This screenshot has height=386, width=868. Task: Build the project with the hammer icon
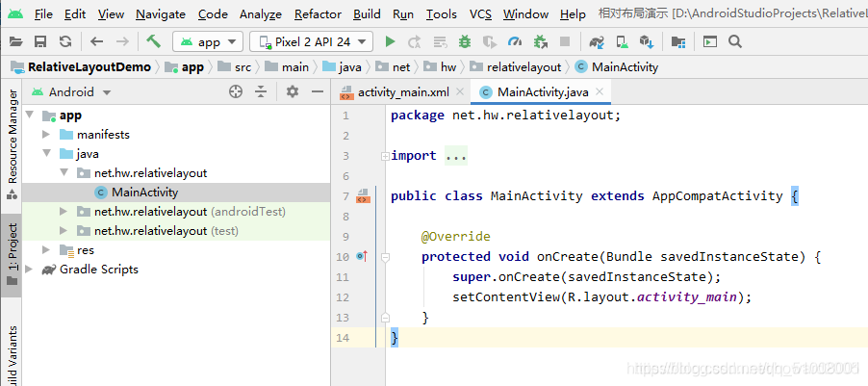[x=153, y=41]
